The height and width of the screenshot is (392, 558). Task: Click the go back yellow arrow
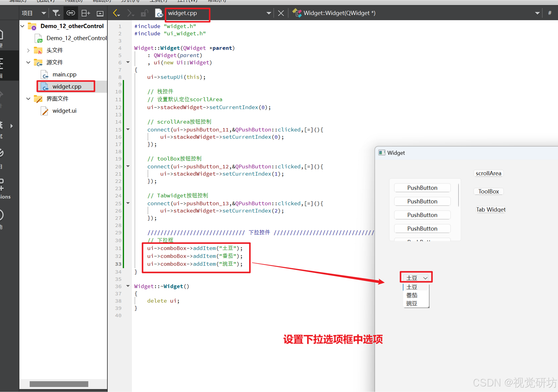pos(116,13)
